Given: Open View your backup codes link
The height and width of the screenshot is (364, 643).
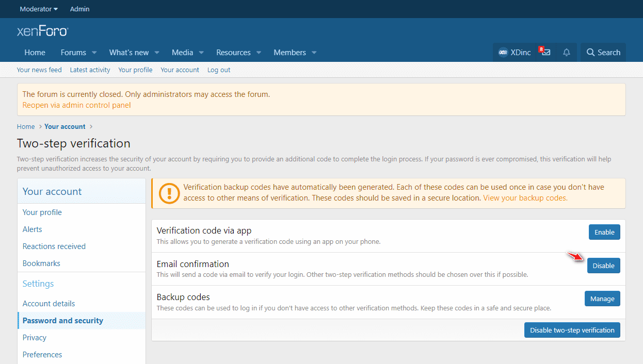Looking at the screenshot, I should [525, 198].
